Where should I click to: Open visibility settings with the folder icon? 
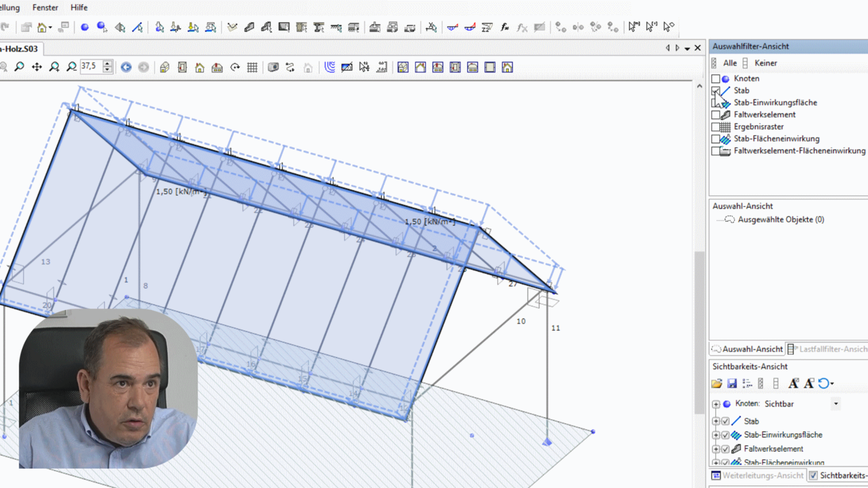pyautogui.click(x=717, y=384)
